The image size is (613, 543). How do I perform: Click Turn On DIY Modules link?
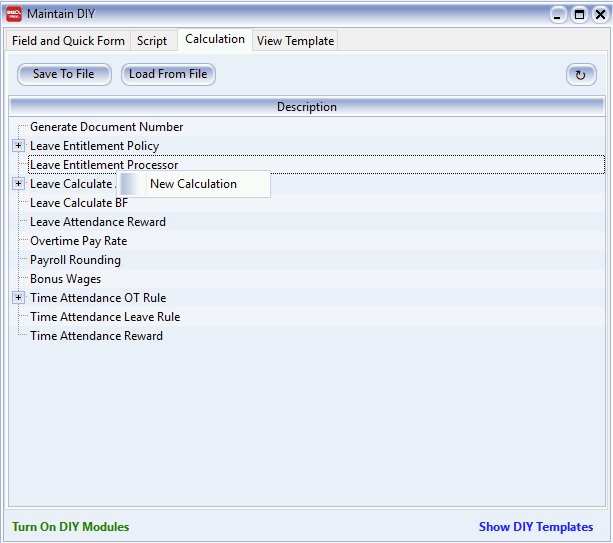(70, 527)
